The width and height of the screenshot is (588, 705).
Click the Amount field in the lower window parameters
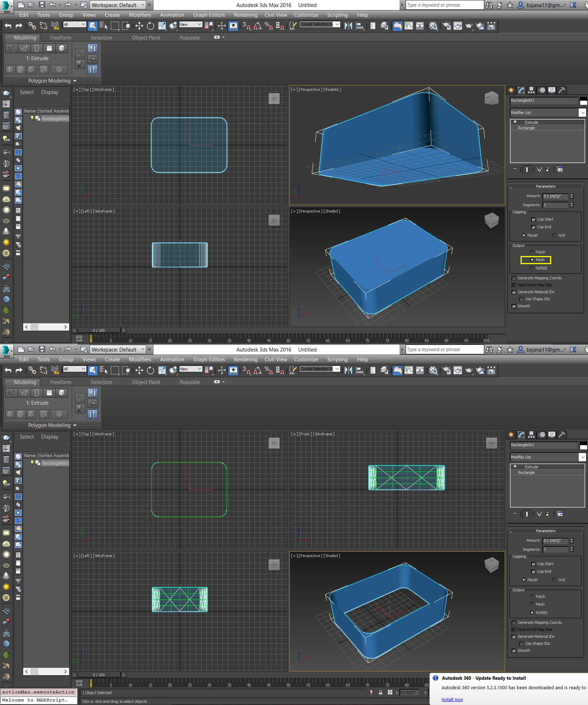tap(555, 540)
